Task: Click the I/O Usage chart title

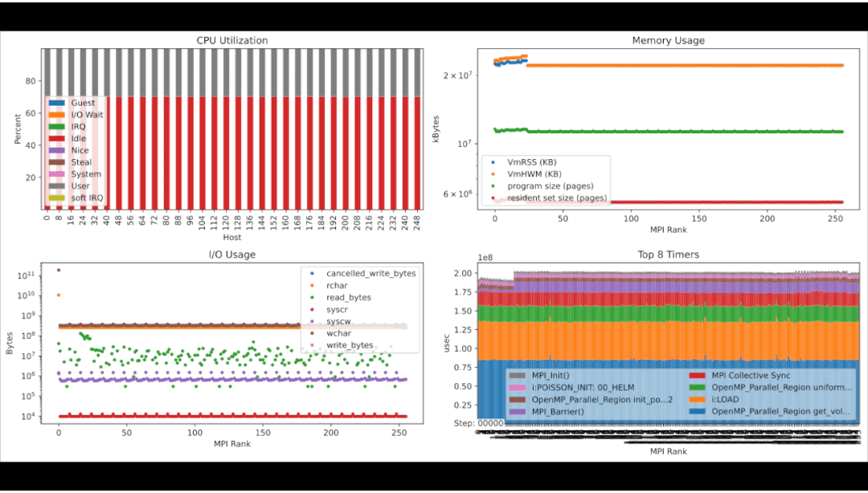Action: click(232, 255)
